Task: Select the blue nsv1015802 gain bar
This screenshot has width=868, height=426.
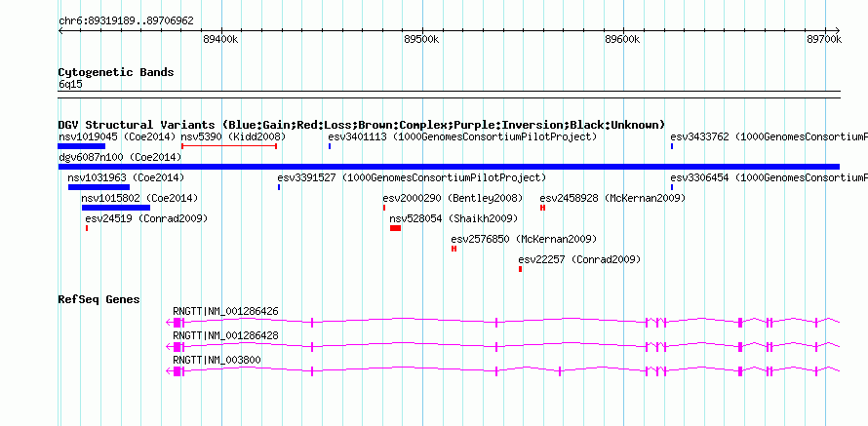Action: click(116, 208)
